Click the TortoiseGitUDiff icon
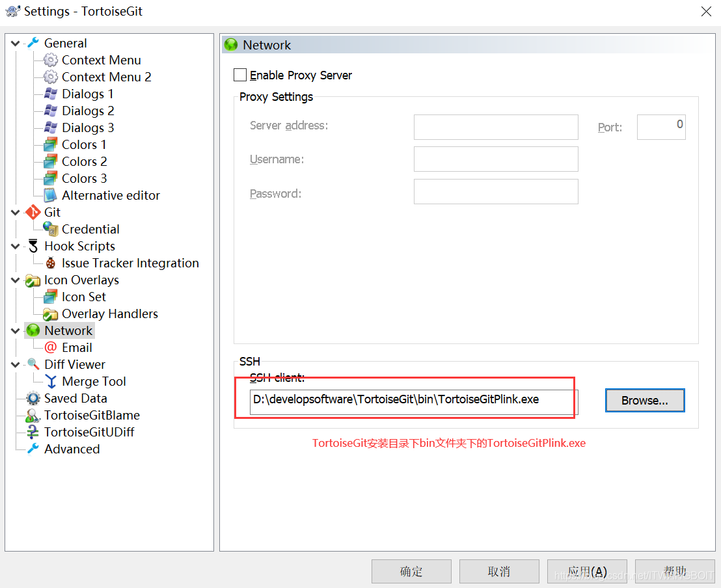The height and width of the screenshot is (588, 721). pyautogui.click(x=33, y=432)
